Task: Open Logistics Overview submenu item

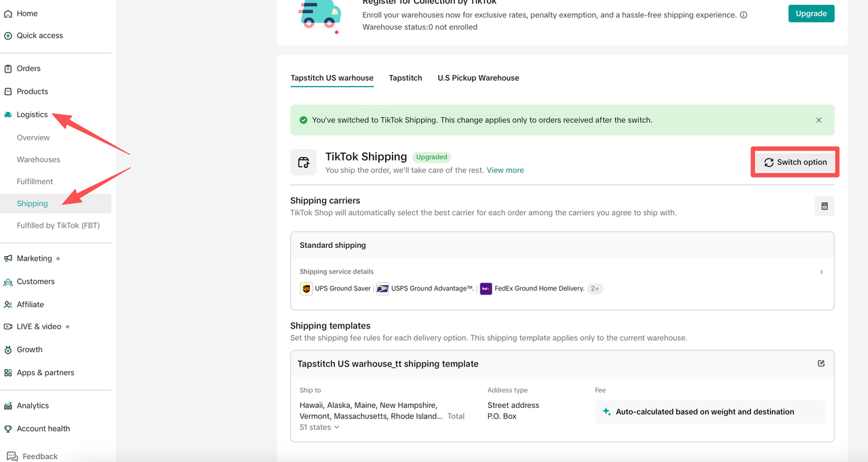Action: [x=33, y=138]
